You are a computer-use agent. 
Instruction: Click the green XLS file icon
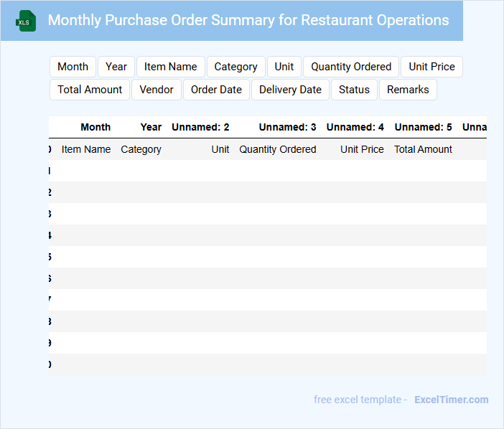point(26,21)
